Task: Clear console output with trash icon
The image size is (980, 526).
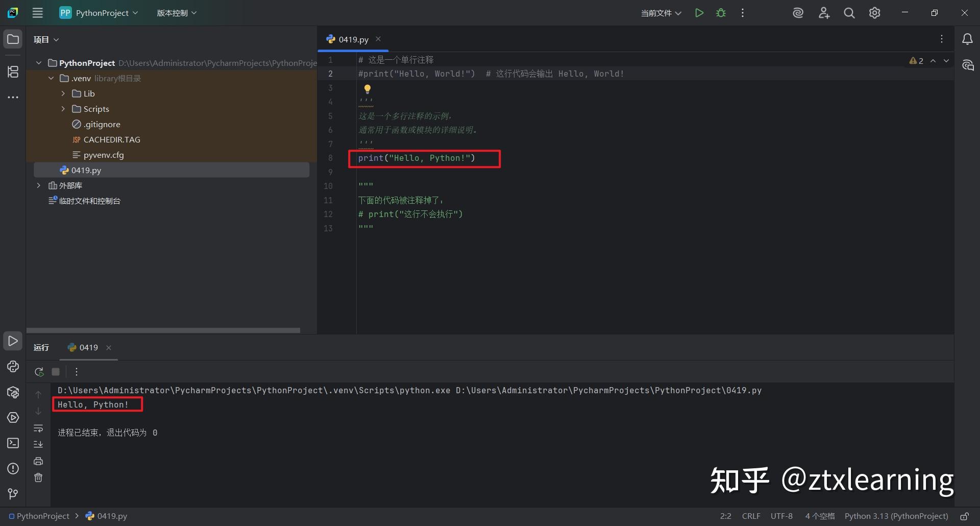Action: 38,477
